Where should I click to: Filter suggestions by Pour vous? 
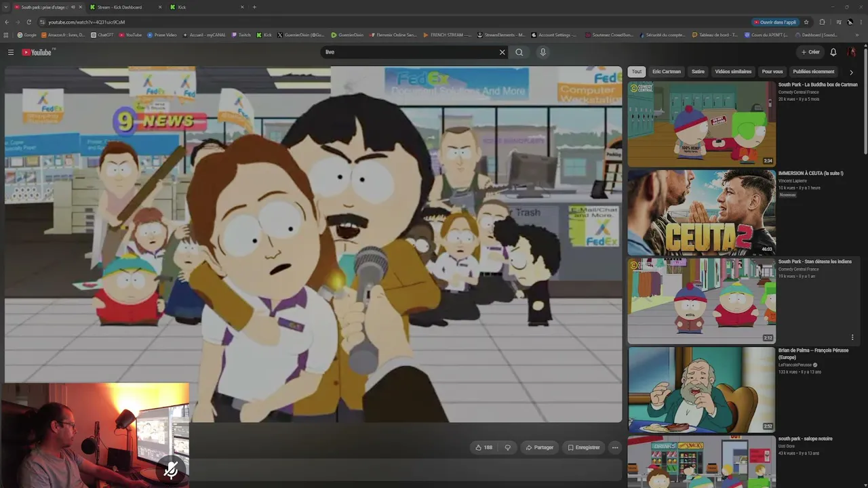click(x=772, y=71)
